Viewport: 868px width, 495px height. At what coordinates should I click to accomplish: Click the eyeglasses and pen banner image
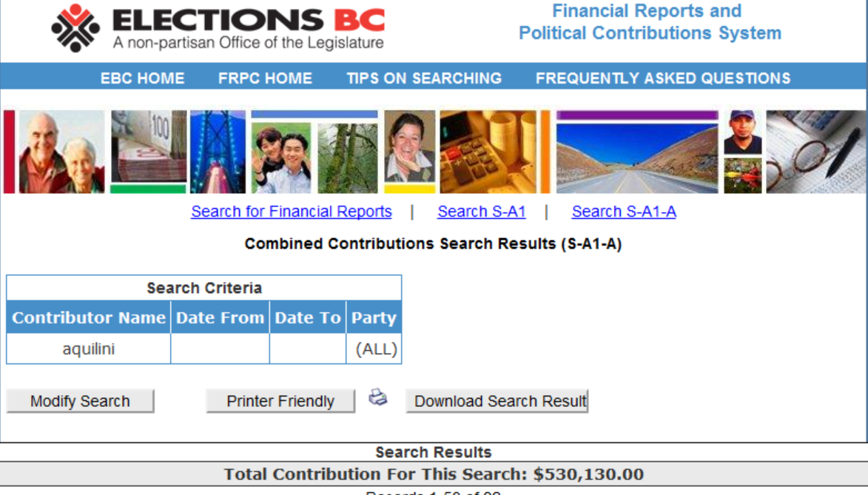pyautogui.click(x=816, y=152)
